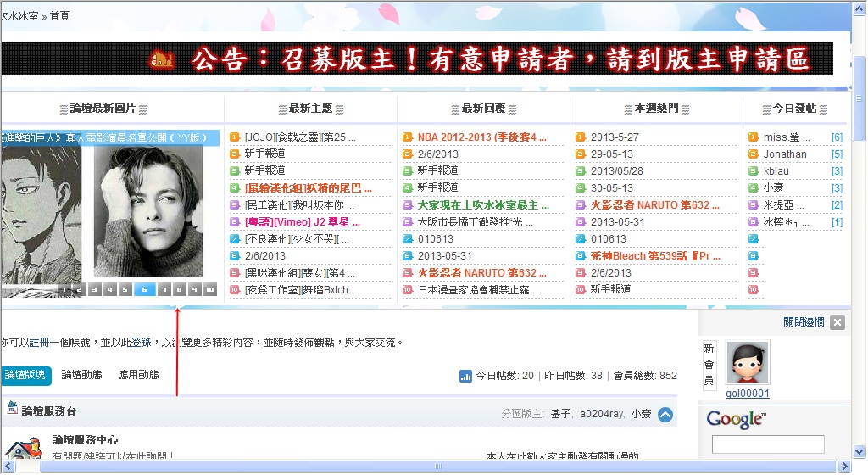Click rank 8 icon beside 死神Bleach 第539話
868x475 pixels.
[x=580, y=256]
